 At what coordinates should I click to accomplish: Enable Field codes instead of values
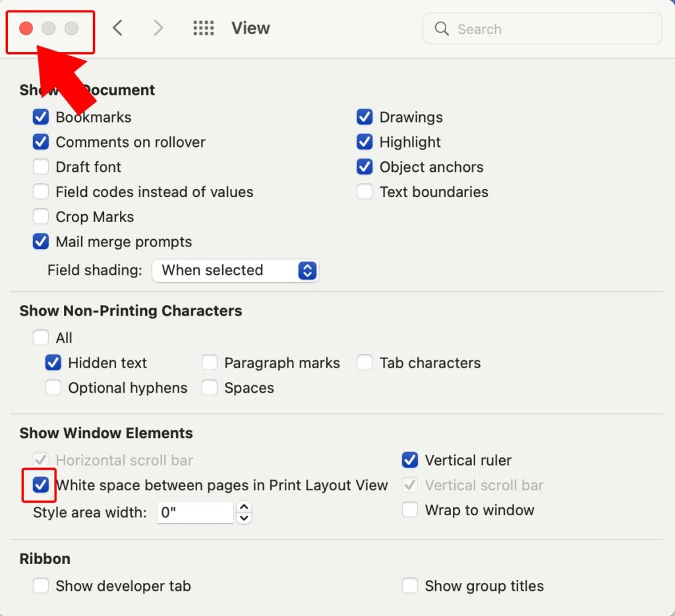tap(41, 192)
